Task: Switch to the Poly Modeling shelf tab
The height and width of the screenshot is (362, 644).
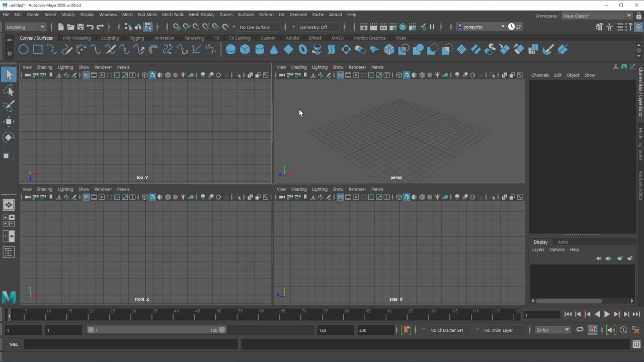Action: [x=77, y=38]
